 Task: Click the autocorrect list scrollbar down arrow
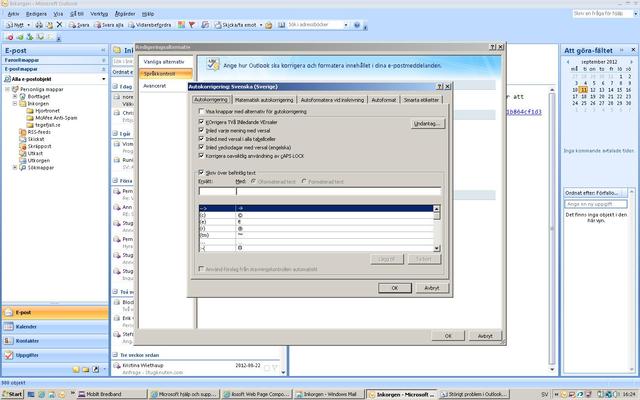[x=437, y=248]
